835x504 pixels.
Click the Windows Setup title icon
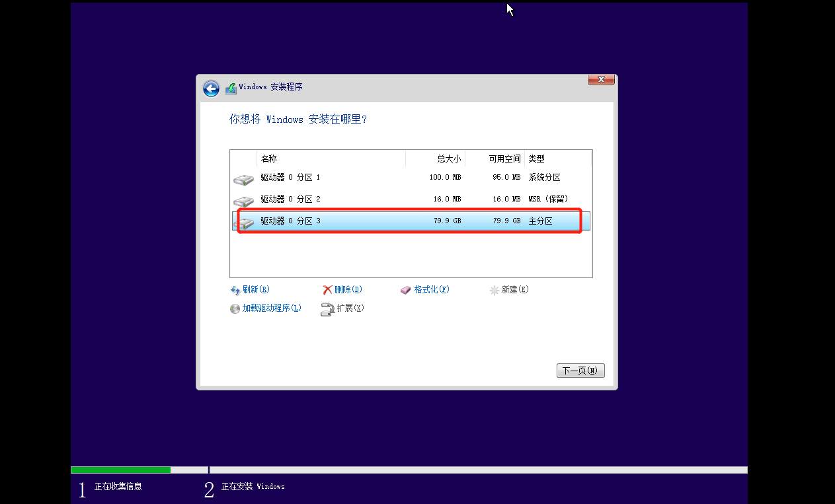[x=231, y=88]
